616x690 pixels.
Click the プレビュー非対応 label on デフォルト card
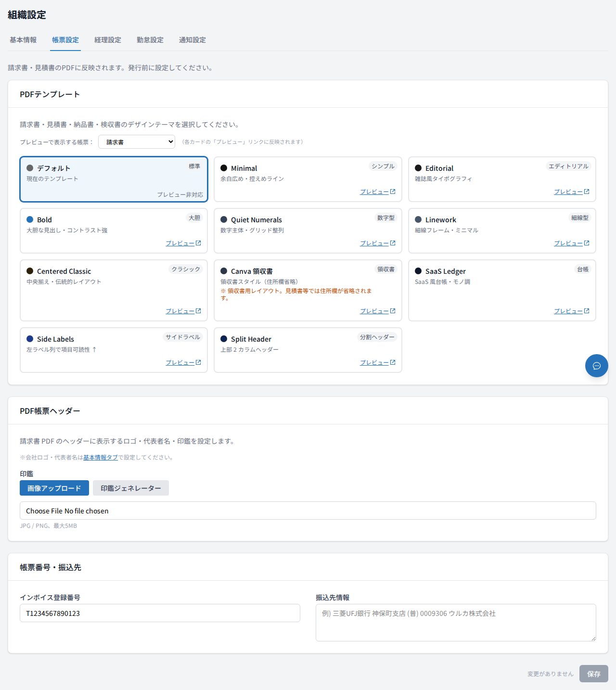(180, 194)
